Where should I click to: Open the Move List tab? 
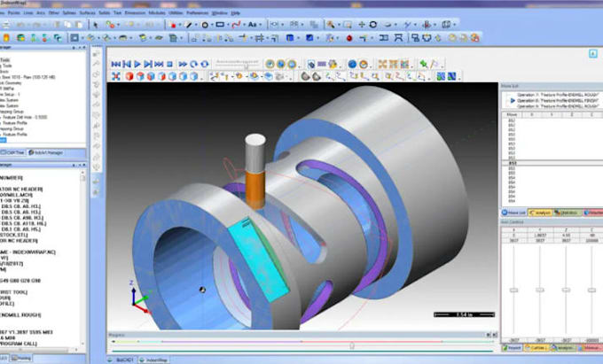coord(513,213)
